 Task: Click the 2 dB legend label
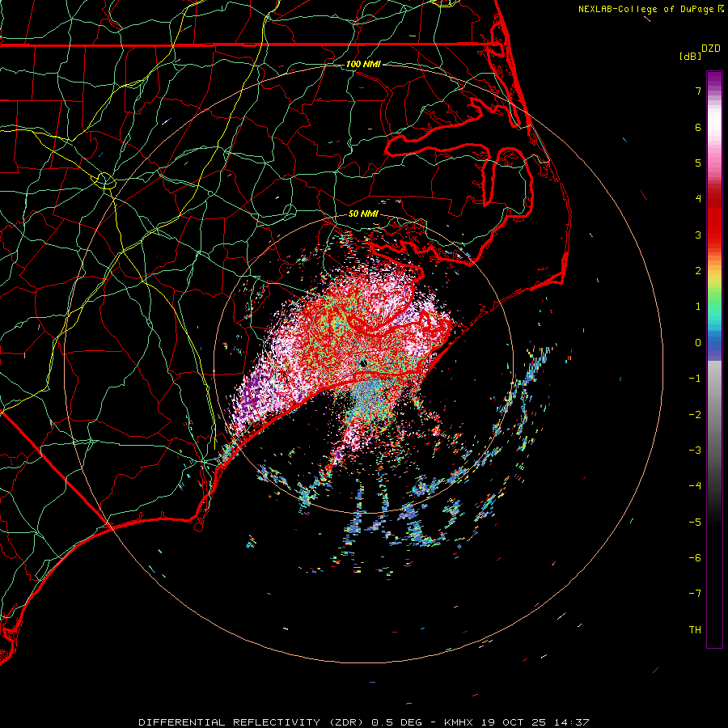coord(698,271)
